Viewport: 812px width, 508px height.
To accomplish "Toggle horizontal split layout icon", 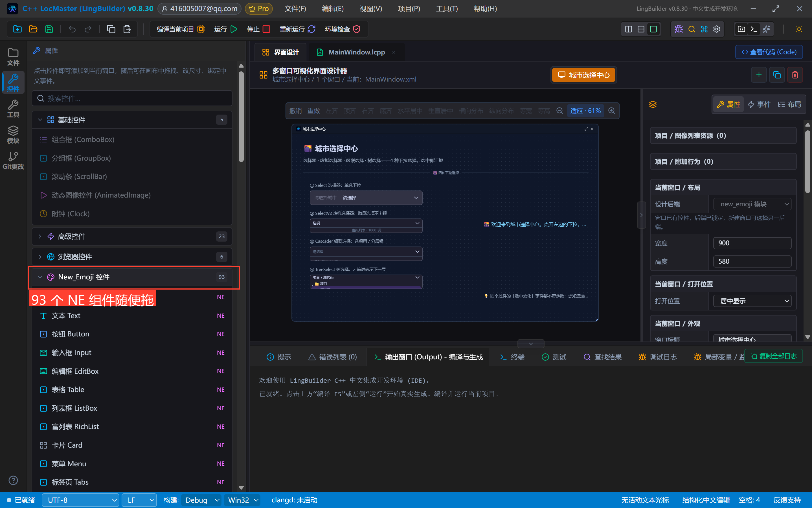I will click(641, 29).
